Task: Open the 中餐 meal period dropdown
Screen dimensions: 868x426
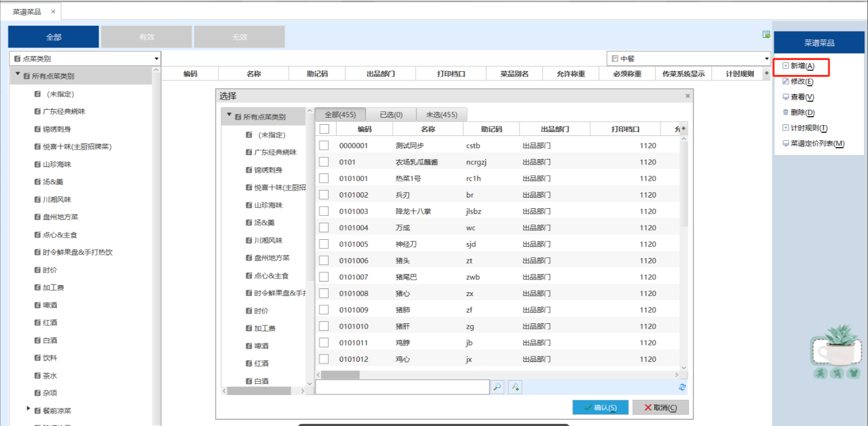Action: point(766,58)
